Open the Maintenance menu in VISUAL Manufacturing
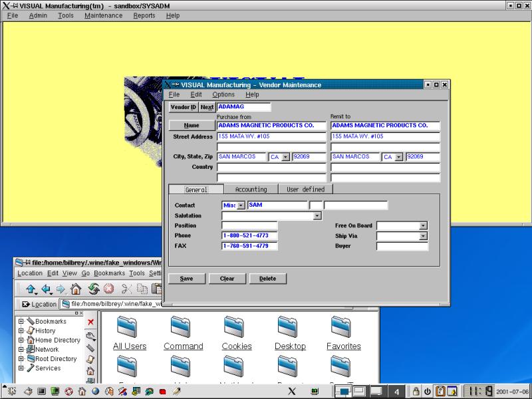 tap(103, 15)
